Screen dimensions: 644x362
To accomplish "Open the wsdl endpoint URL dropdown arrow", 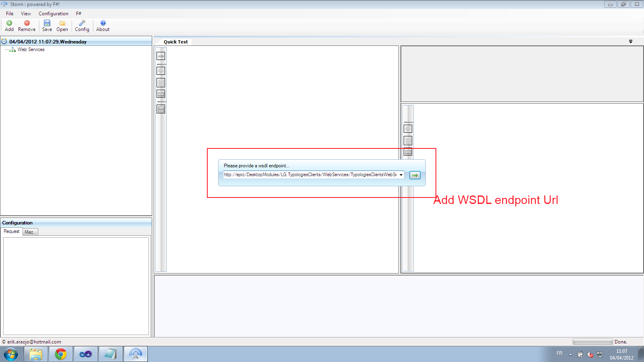I will point(401,175).
